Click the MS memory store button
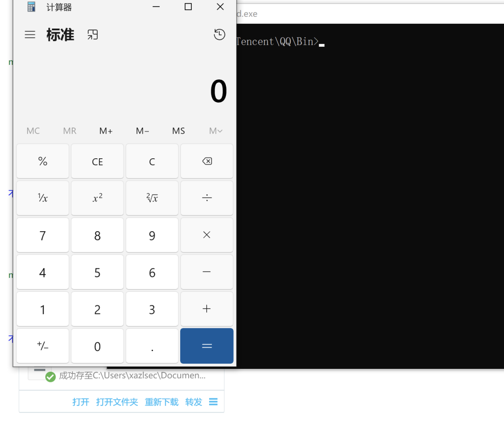The height and width of the screenshot is (424, 504). [179, 131]
